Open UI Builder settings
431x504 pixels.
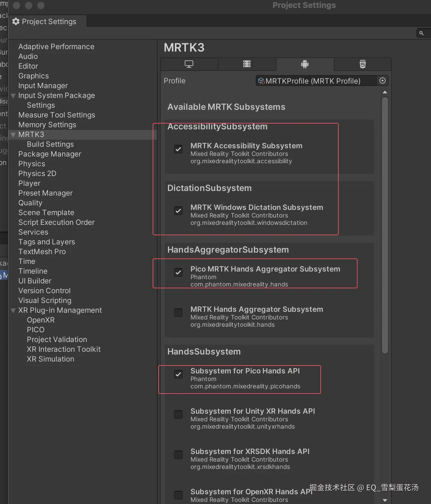pos(35,281)
